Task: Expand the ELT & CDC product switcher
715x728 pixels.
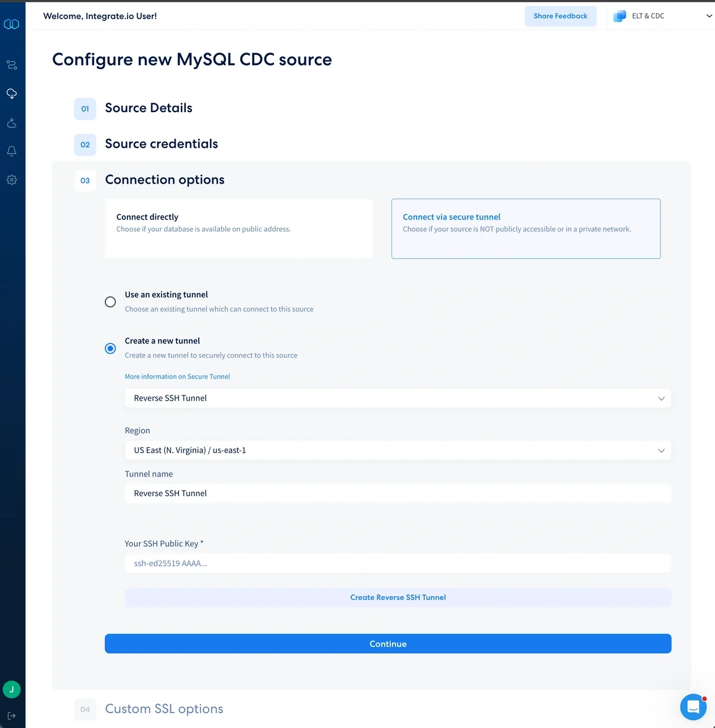Action: coord(661,16)
